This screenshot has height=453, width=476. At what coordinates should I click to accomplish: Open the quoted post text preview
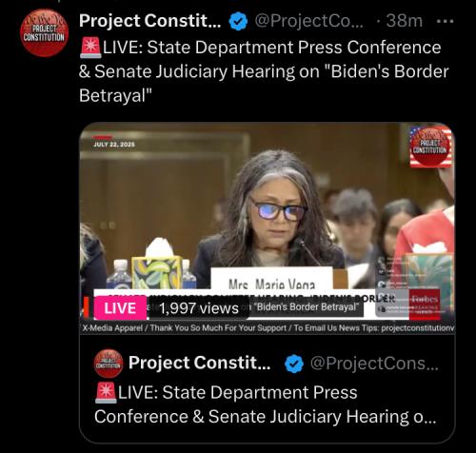(x=266, y=404)
